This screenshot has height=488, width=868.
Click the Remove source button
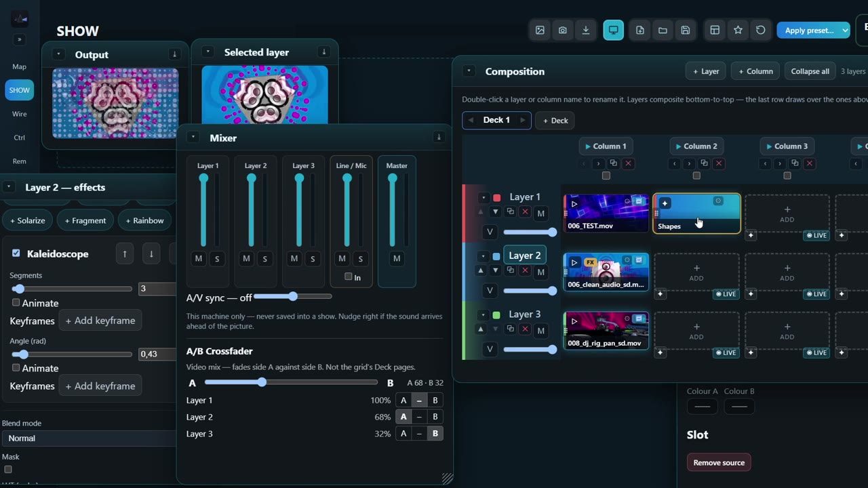(719, 463)
